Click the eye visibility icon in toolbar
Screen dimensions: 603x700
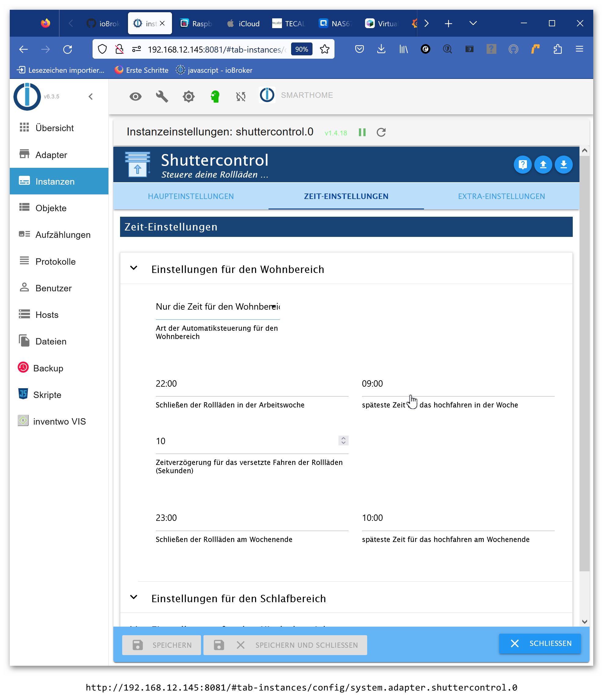tap(135, 97)
